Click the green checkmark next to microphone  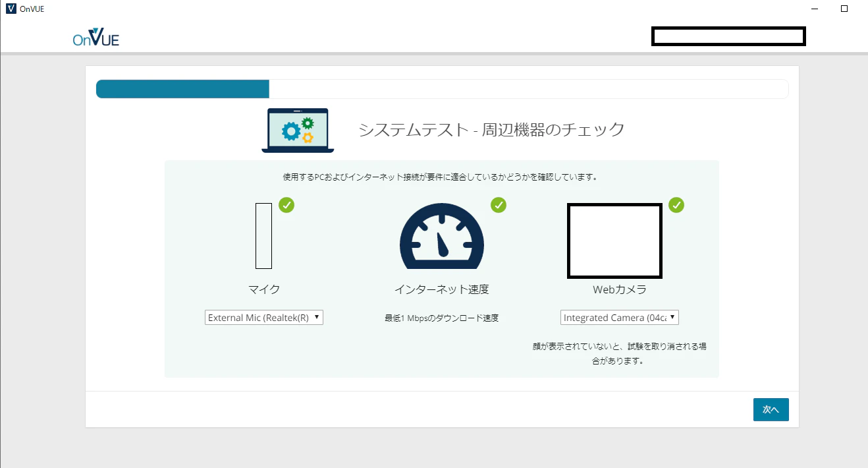point(286,205)
